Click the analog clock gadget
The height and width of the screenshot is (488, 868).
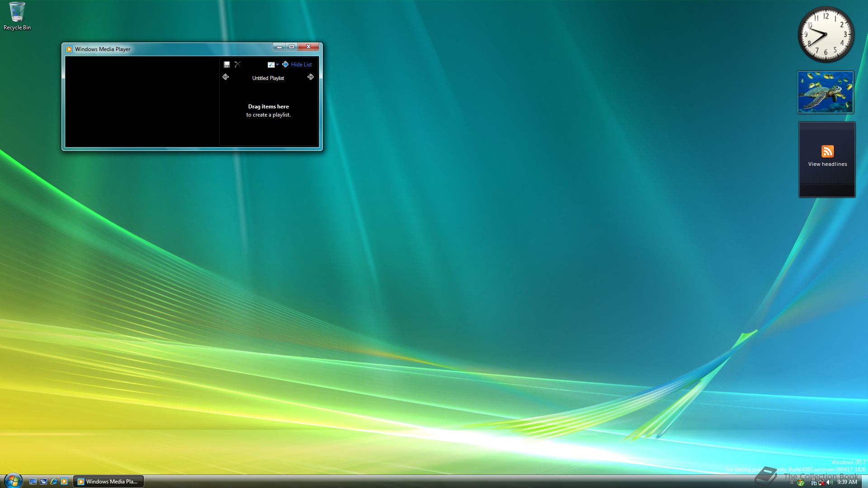[x=826, y=34]
